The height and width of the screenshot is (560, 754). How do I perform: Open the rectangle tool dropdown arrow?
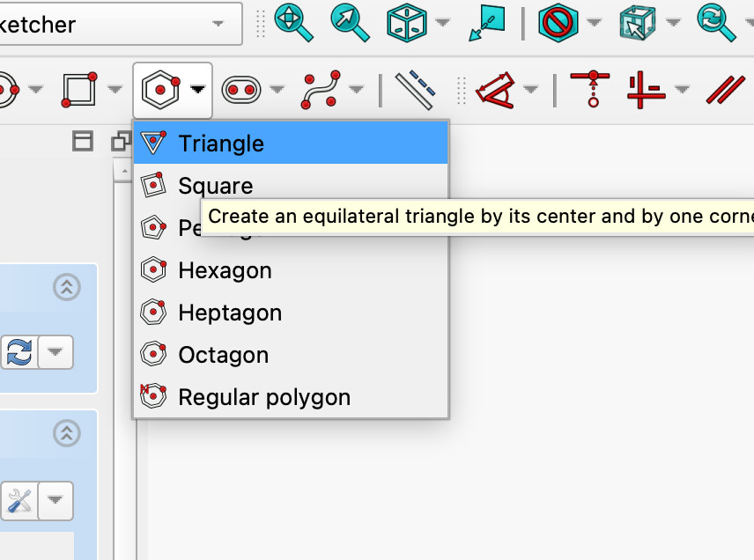click(x=115, y=89)
